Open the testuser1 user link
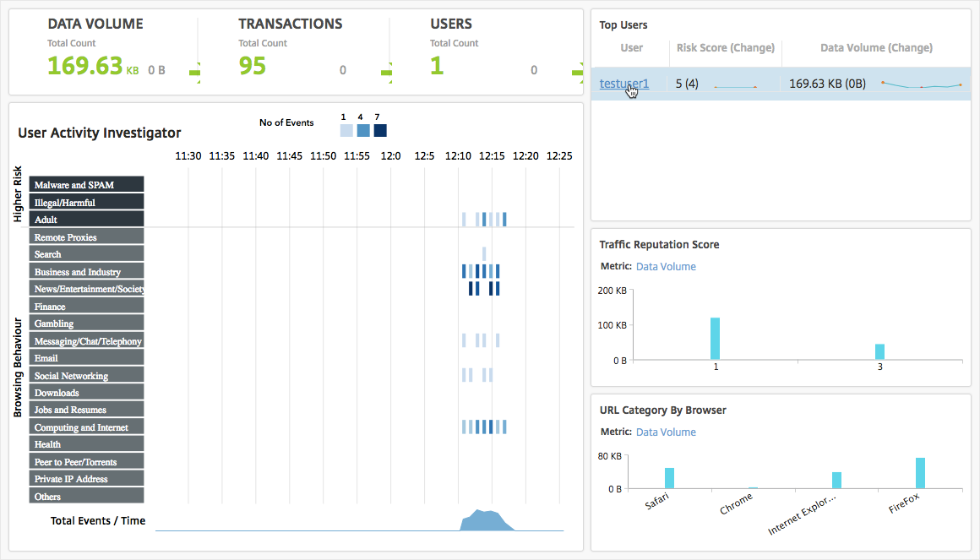Image resolution: width=980 pixels, height=560 pixels. click(x=623, y=84)
